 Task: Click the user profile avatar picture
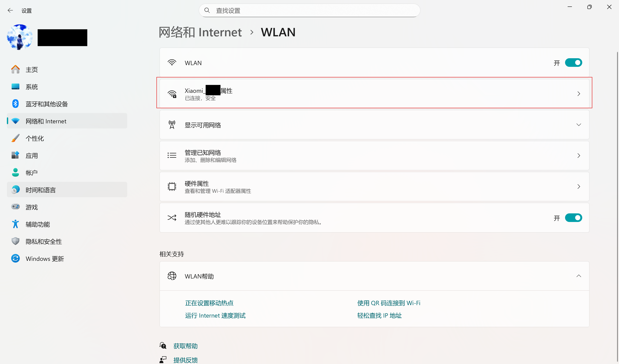coord(20,37)
